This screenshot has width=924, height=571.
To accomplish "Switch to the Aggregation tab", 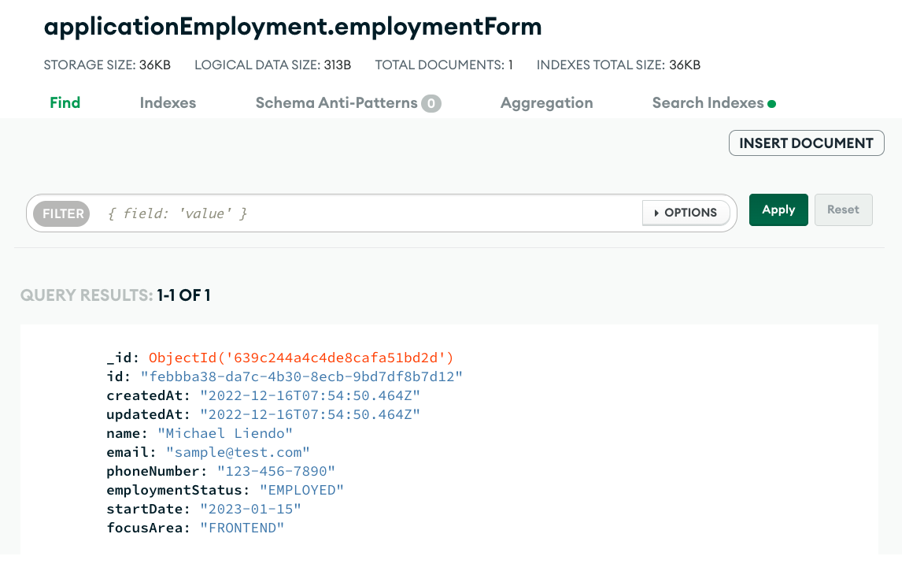I will click(546, 102).
